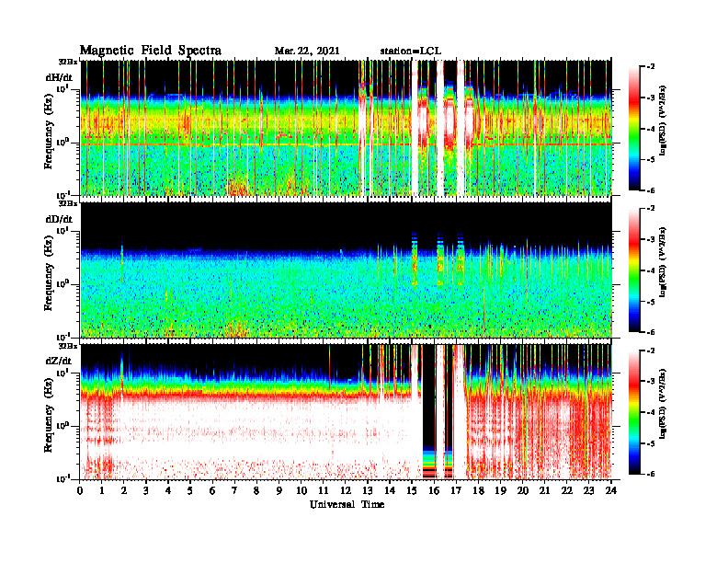This screenshot has height=563, width=728.
Task: Click hour tick label "11" on time axis
Action: [324, 490]
